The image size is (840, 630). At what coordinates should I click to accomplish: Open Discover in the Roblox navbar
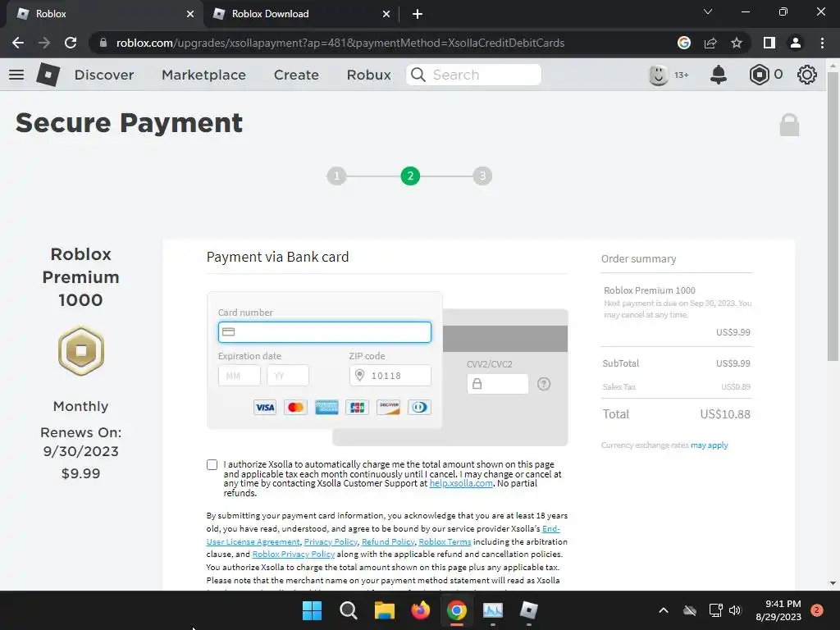tap(104, 75)
